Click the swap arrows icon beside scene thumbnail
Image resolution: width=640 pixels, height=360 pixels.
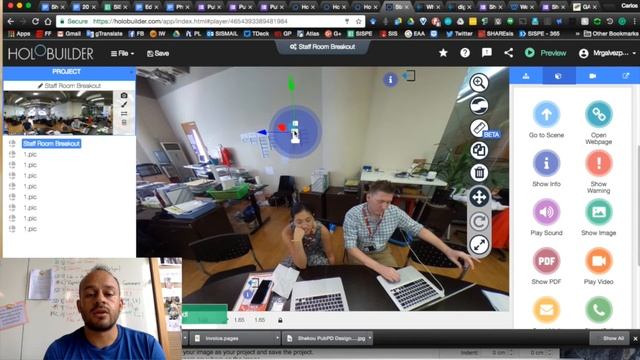(124, 113)
